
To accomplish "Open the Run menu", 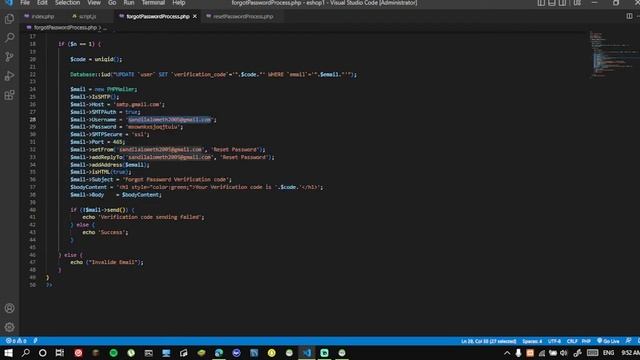I will pos(129,3).
